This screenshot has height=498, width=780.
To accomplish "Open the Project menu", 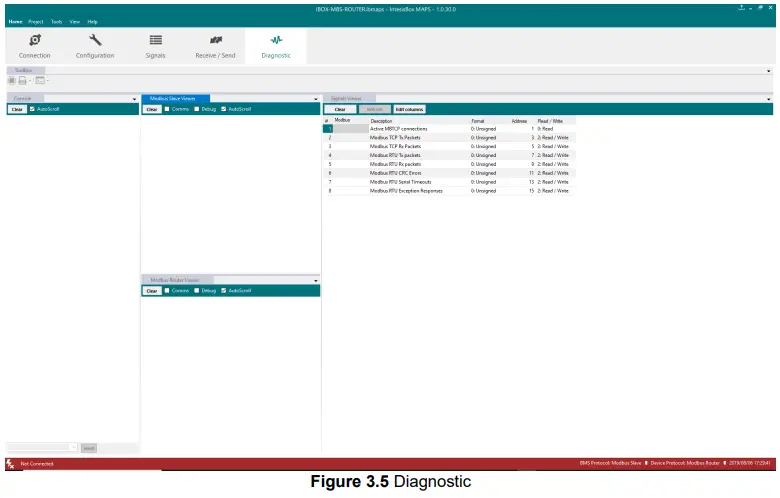I will point(36,22).
